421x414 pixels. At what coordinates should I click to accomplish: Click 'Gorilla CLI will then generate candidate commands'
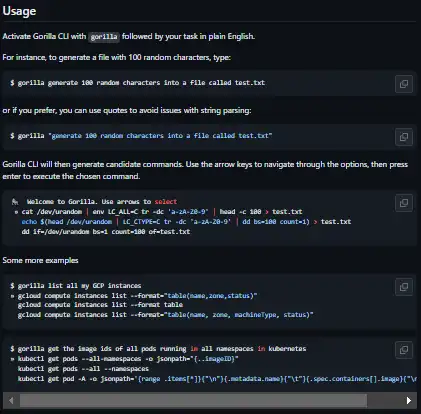[93, 164]
